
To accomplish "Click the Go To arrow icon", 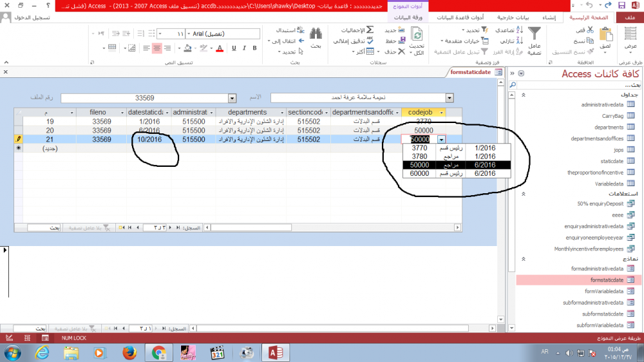I will [x=301, y=41].
